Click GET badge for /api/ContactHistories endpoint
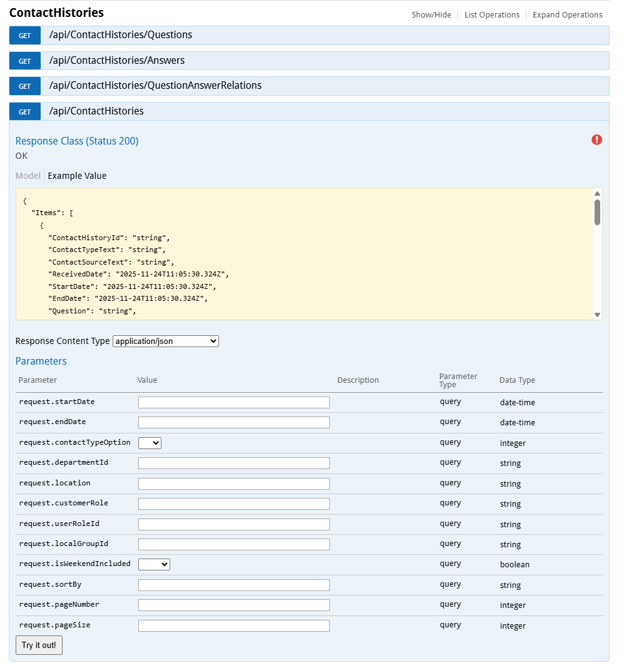The height and width of the screenshot is (668, 644). [25, 112]
